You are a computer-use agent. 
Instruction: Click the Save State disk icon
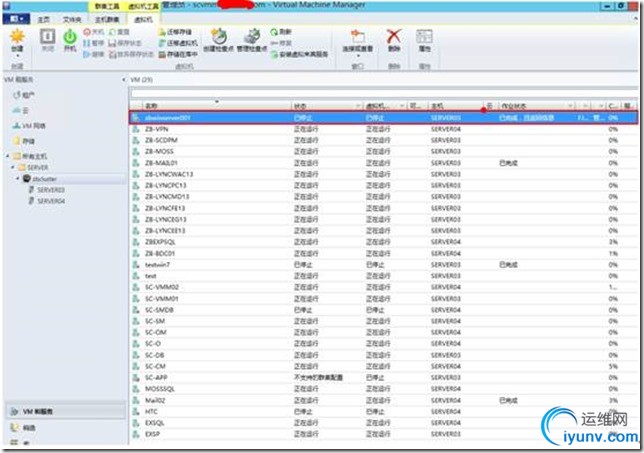pos(112,43)
